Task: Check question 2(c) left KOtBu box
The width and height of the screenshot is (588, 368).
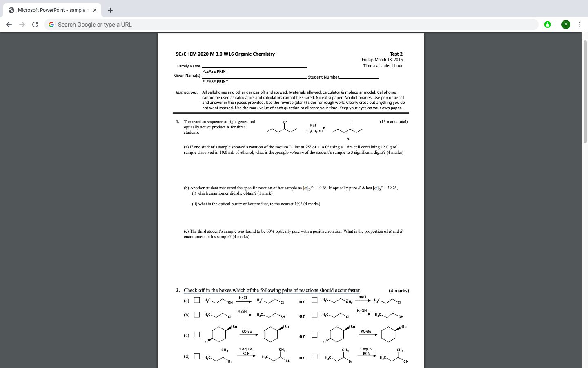Action: click(x=197, y=334)
